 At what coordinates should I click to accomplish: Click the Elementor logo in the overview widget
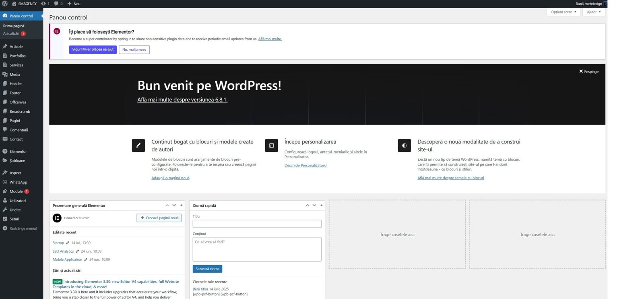coord(57,218)
